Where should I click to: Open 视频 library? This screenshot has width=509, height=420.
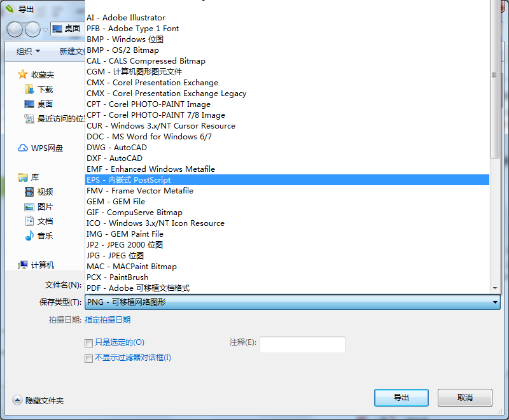click(39, 192)
